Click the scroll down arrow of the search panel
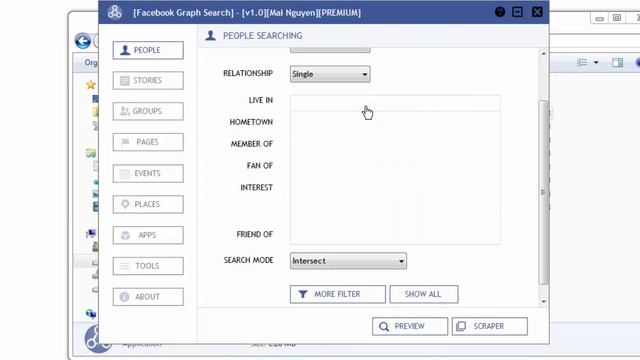640x360 pixels. pos(544,302)
